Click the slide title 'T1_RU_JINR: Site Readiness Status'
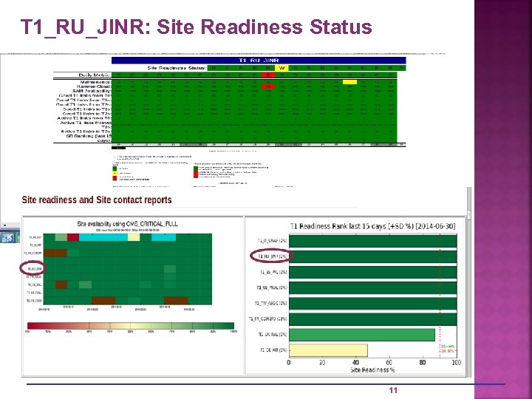This screenshot has width=532, height=399. coord(196,27)
